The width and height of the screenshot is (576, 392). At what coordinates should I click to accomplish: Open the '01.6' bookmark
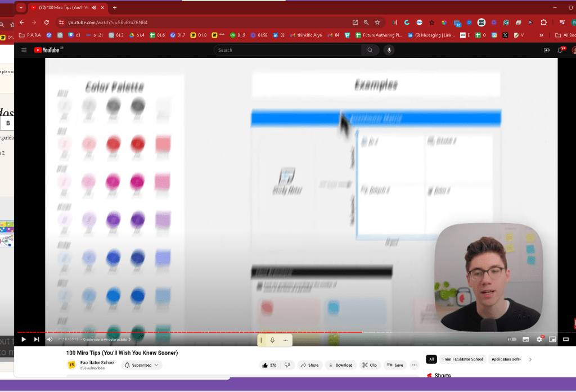[157, 35]
